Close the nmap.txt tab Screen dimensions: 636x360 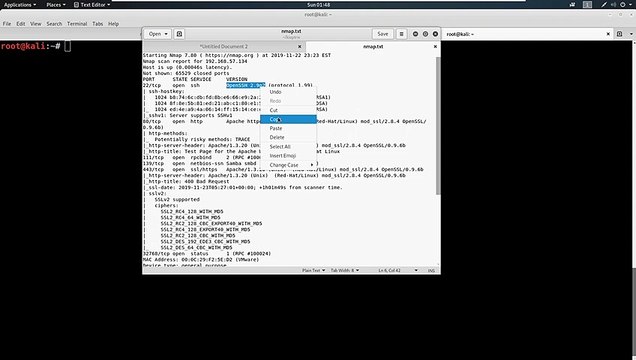tap(435, 47)
